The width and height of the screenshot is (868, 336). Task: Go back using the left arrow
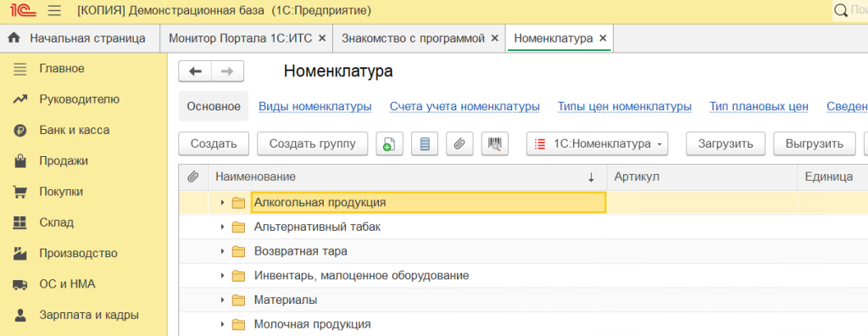click(195, 71)
